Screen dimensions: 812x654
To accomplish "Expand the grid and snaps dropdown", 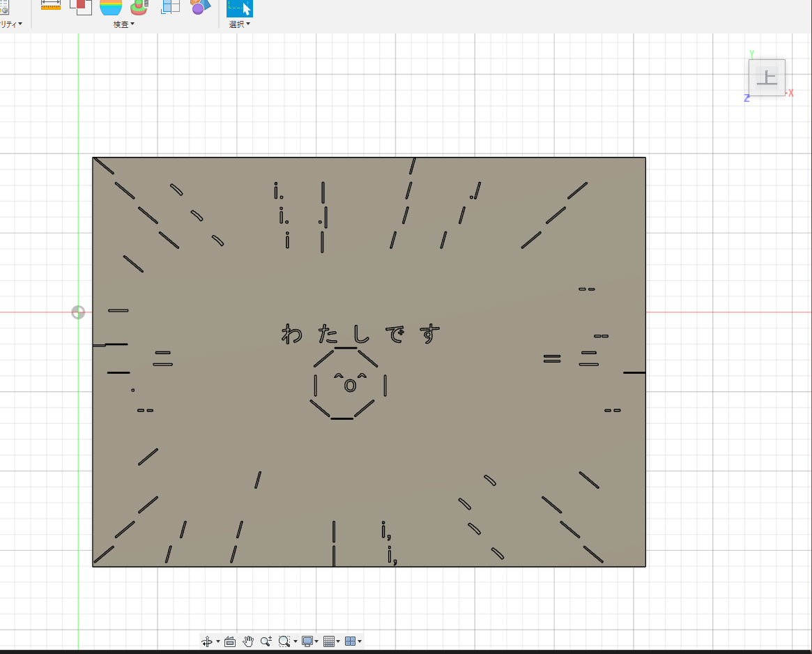I will [339, 641].
